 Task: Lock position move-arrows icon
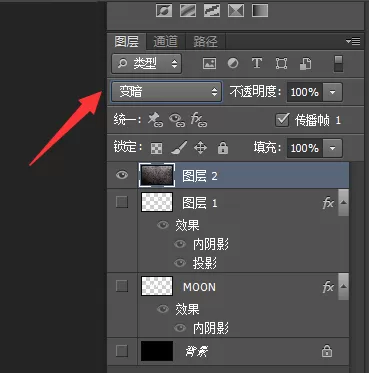tap(200, 148)
